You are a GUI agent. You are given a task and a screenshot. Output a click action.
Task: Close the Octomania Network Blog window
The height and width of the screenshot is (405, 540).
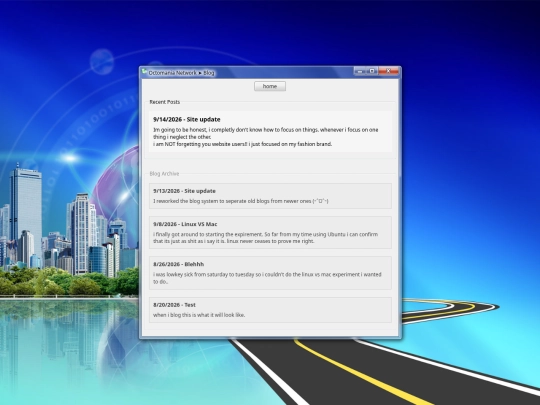(x=388, y=71)
